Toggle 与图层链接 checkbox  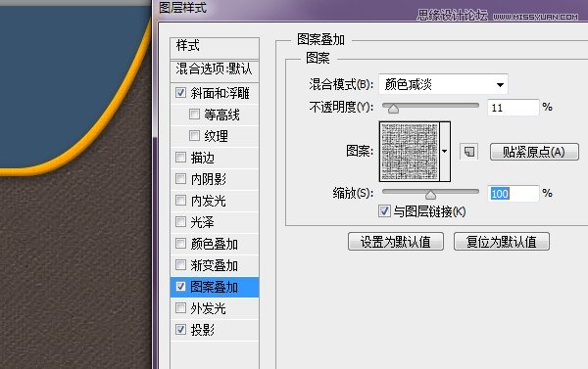(384, 210)
